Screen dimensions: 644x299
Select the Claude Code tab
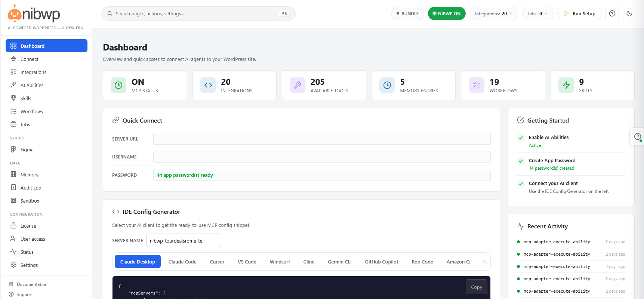pyautogui.click(x=182, y=262)
